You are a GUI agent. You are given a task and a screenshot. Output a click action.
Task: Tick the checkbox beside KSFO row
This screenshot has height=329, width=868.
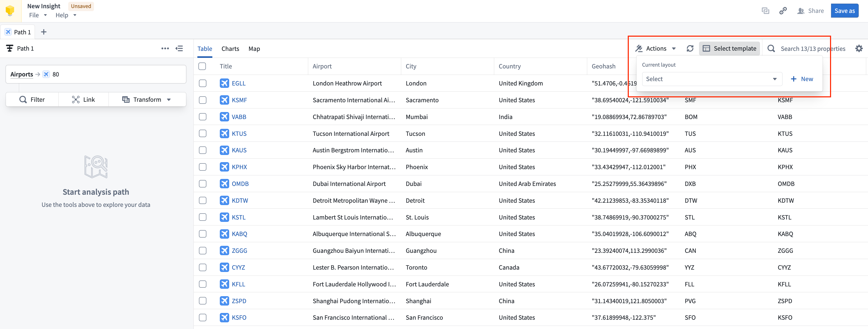click(x=203, y=317)
